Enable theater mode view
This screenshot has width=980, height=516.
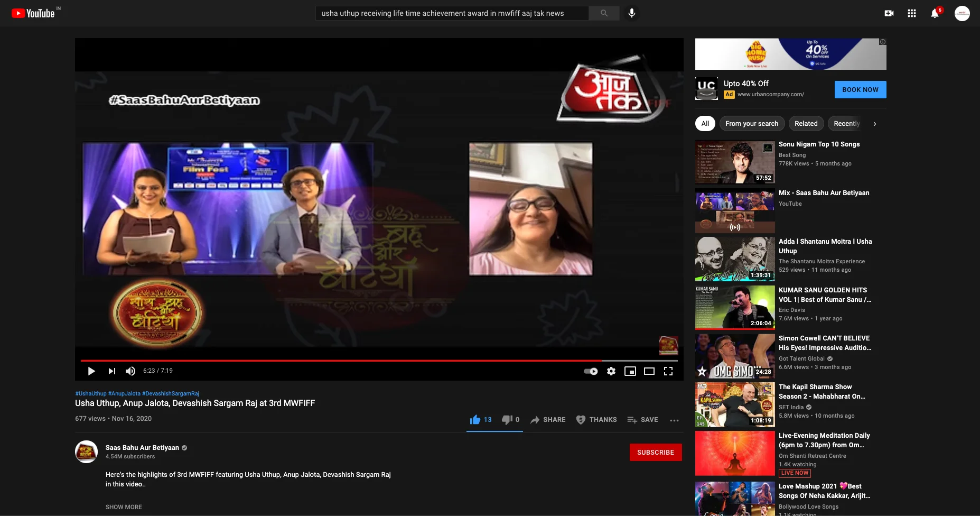pos(649,371)
